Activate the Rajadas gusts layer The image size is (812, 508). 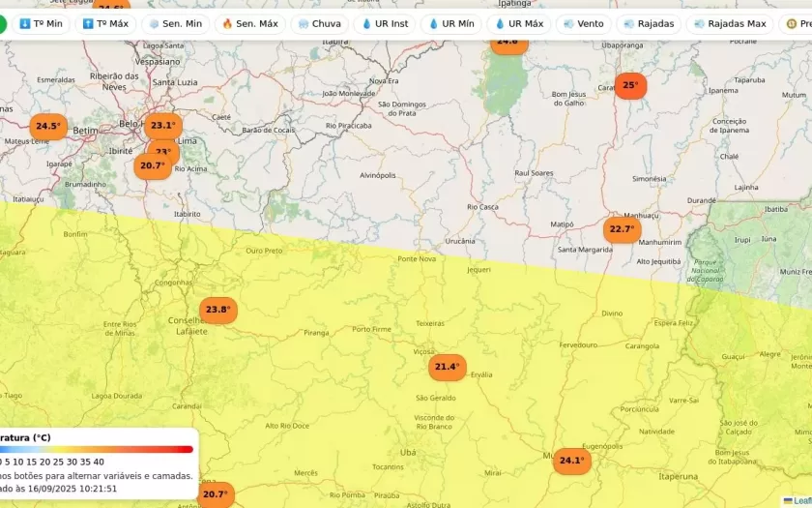[x=649, y=24]
